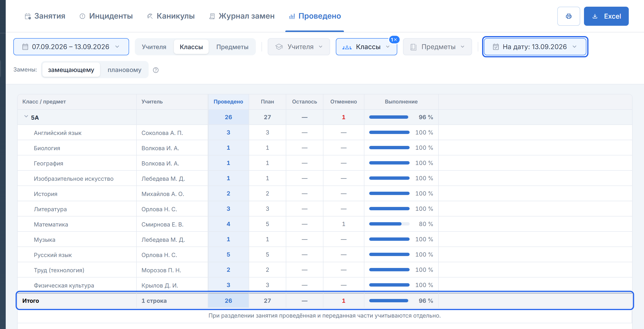Click the calendar icon in date range field
Image resolution: width=644 pixels, height=329 pixels.
tap(25, 47)
